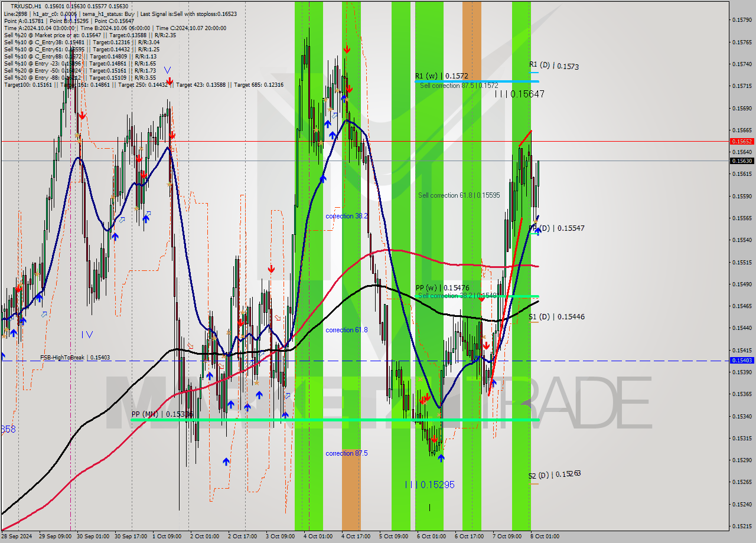Select the 0.15215 price axis value
This screenshot has width=756, height=543.
(x=741, y=526)
